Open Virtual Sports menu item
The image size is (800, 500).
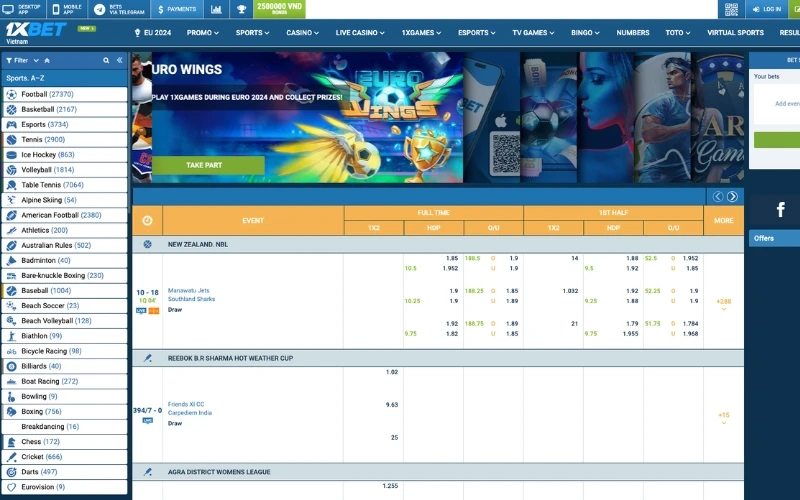(735, 33)
